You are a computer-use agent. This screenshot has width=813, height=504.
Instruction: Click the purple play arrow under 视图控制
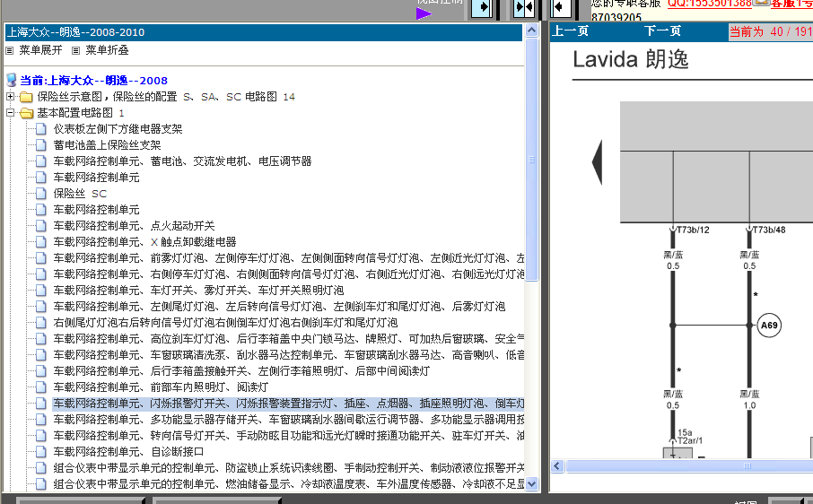click(x=424, y=13)
